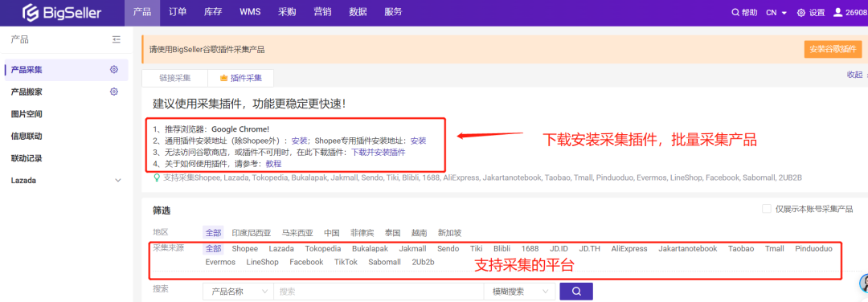
Task: Open the 产品 top menu
Action: 142,12
